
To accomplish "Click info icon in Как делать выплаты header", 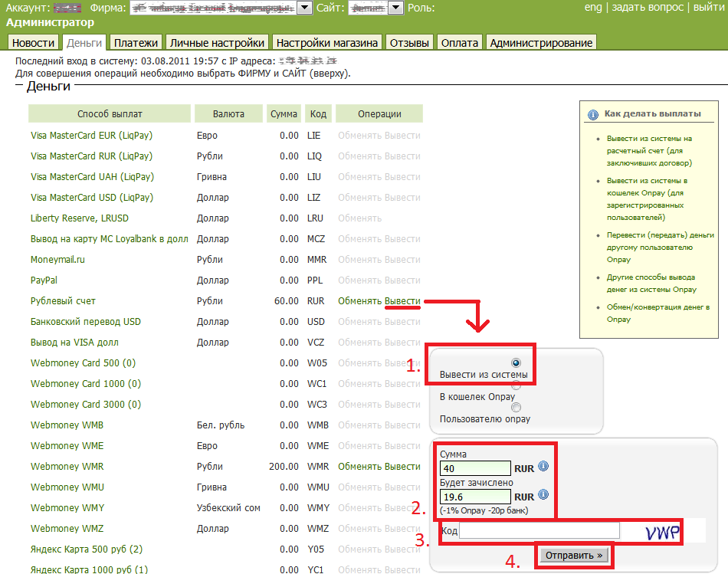I will (x=592, y=114).
